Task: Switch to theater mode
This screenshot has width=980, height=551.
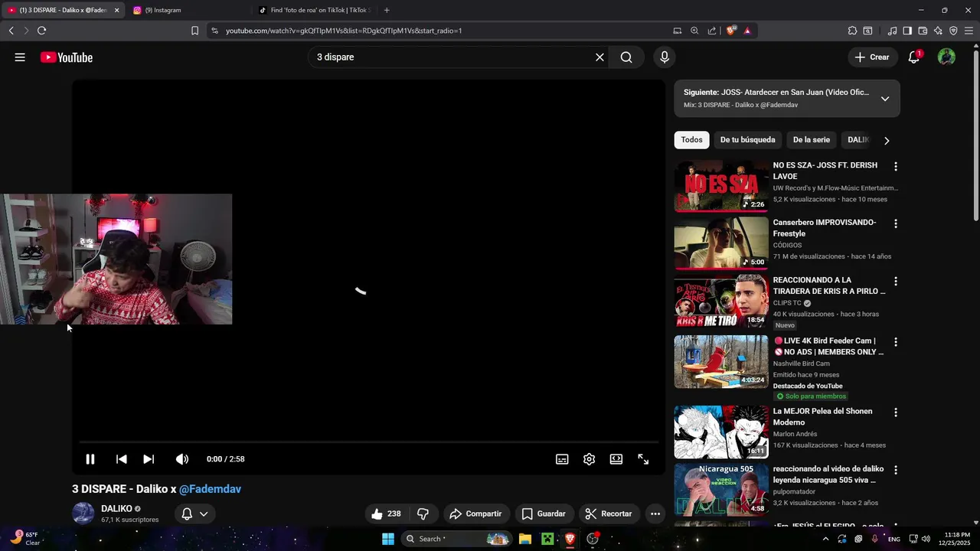Action: (616, 459)
